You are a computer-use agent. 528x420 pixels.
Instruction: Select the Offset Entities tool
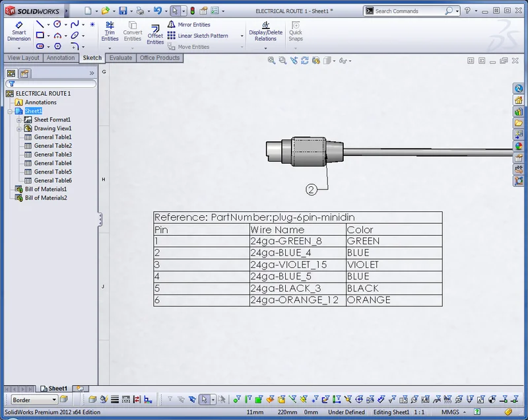(x=155, y=34)
